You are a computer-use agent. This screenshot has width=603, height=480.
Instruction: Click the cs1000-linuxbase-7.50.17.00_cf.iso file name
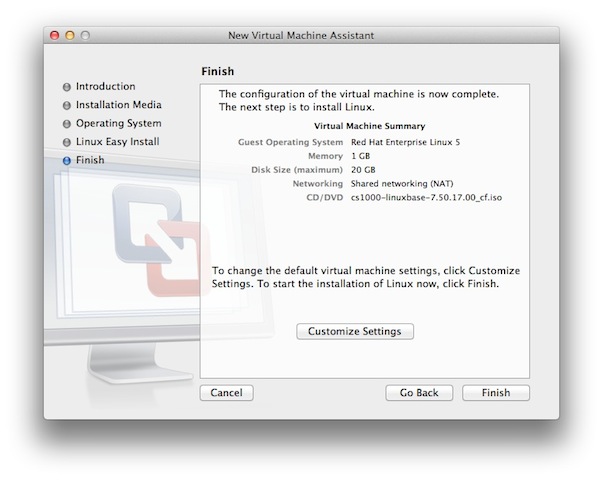pos(426,198)
